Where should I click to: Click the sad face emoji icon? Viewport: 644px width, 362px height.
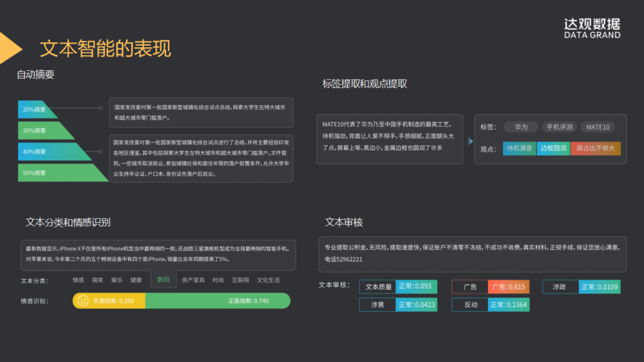click(83, 301)
